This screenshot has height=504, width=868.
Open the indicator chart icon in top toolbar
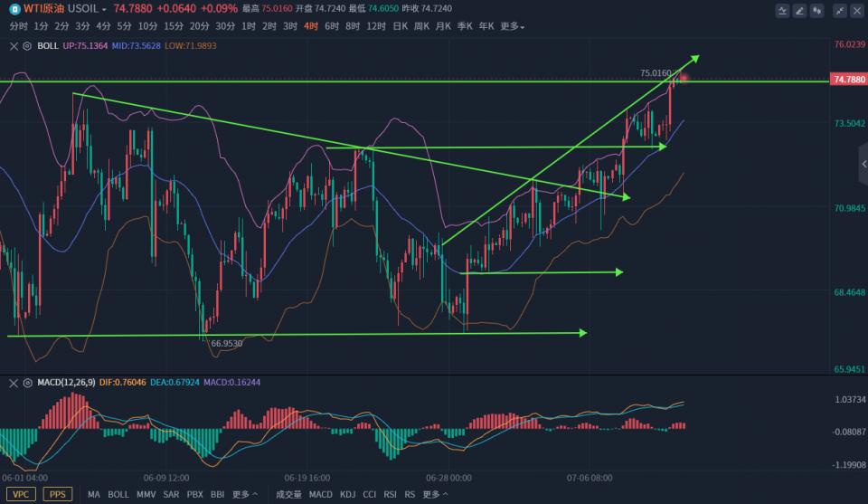coord(782,11)
